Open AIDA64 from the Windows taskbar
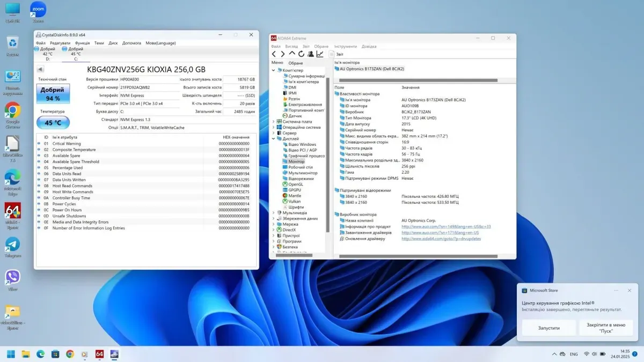Image resolution: width=644 pixels, height=362 pixels. 99,354
